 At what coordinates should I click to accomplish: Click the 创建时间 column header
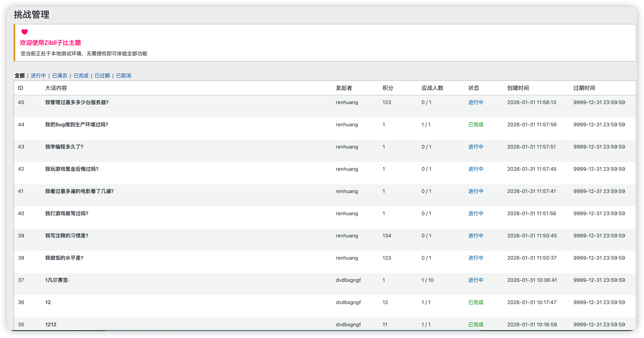pos(518,88)
